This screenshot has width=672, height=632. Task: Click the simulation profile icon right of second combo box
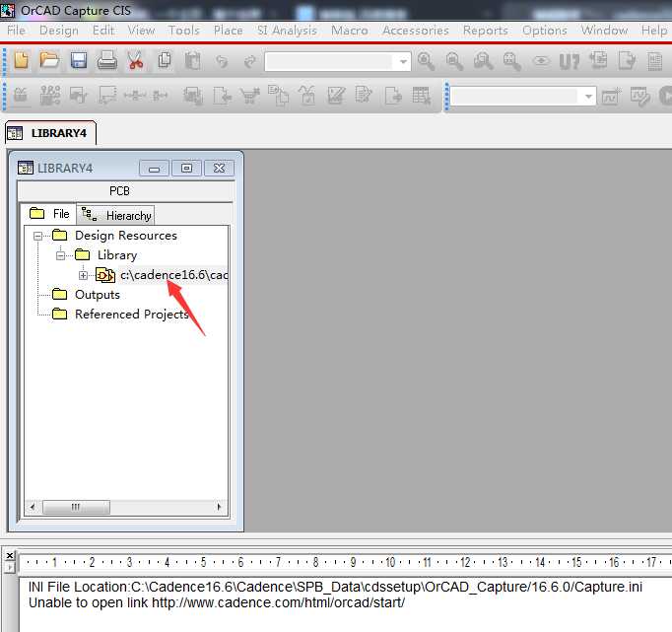click(x=612, y=96)
